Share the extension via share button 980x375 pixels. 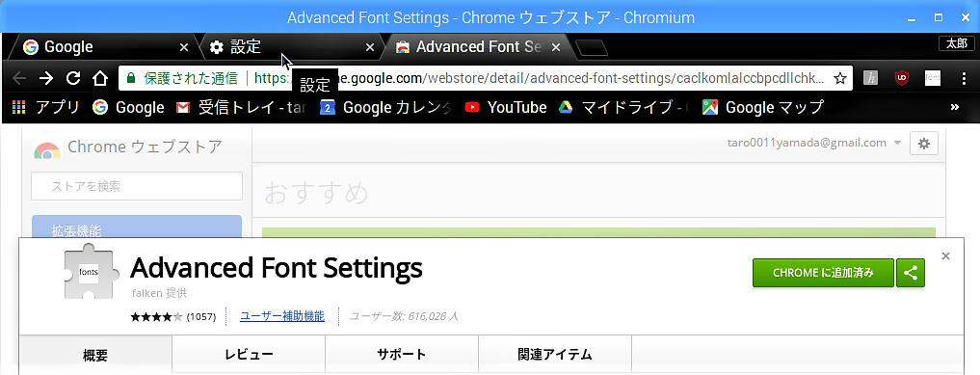tap(911, 273)
